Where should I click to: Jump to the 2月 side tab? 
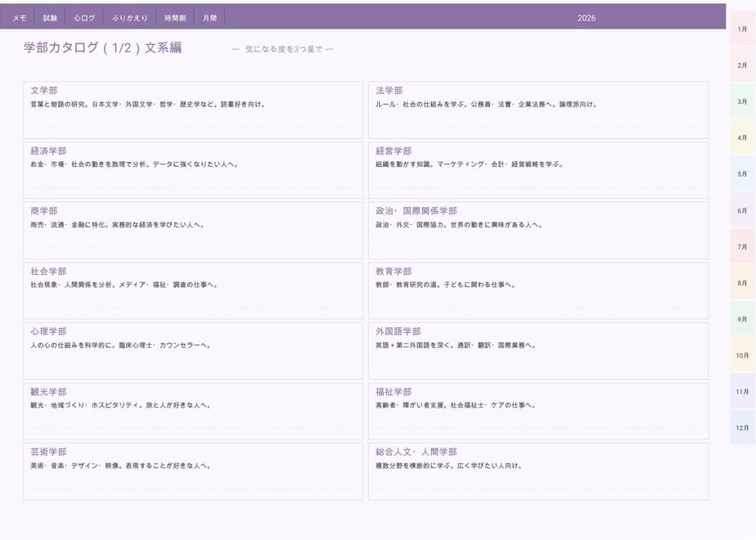tap(742, 65)
